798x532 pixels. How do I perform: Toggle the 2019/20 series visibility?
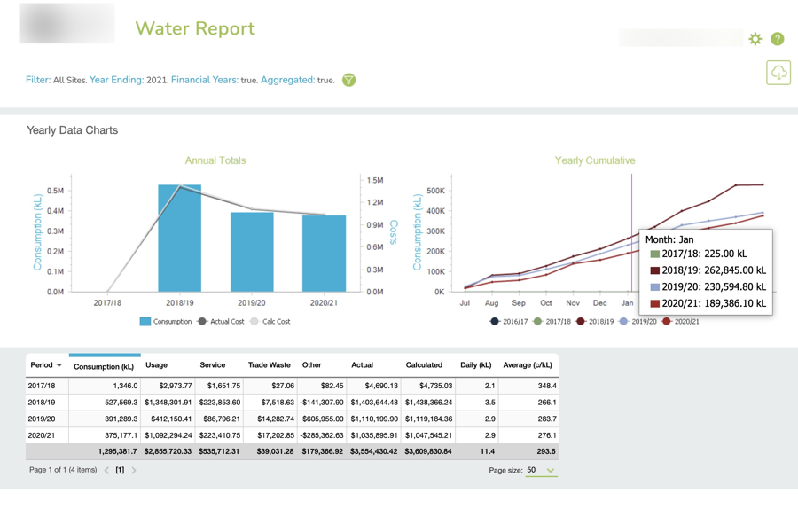623,320
